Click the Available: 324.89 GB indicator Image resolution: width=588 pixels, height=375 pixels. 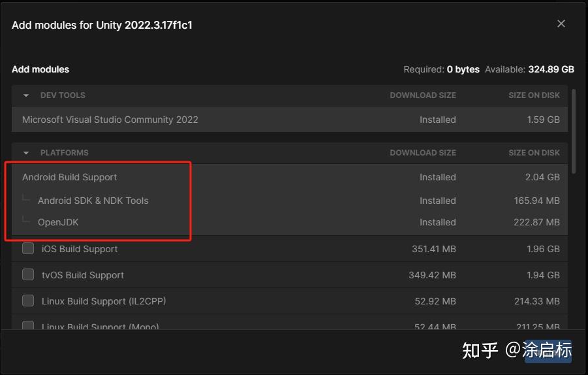[x=529, y=69]
